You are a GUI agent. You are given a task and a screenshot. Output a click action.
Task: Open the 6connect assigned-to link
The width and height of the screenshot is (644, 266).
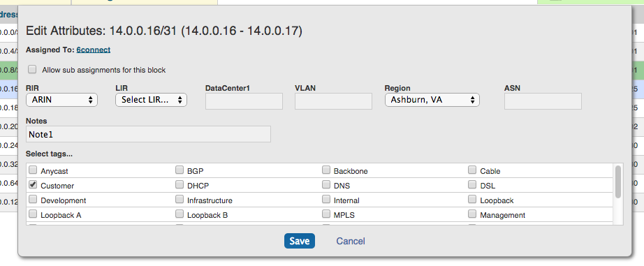tap(93, 50)
